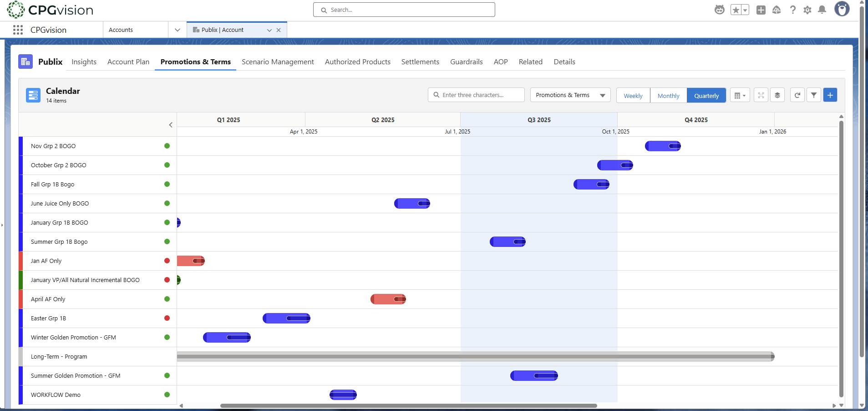The image size is (868, 411).
Task: Open the notifications bell
Action: pos(822,10)
